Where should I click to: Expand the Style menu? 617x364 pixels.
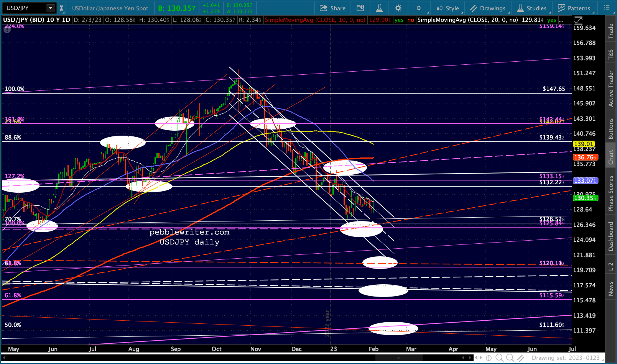[x=448, y=8]
